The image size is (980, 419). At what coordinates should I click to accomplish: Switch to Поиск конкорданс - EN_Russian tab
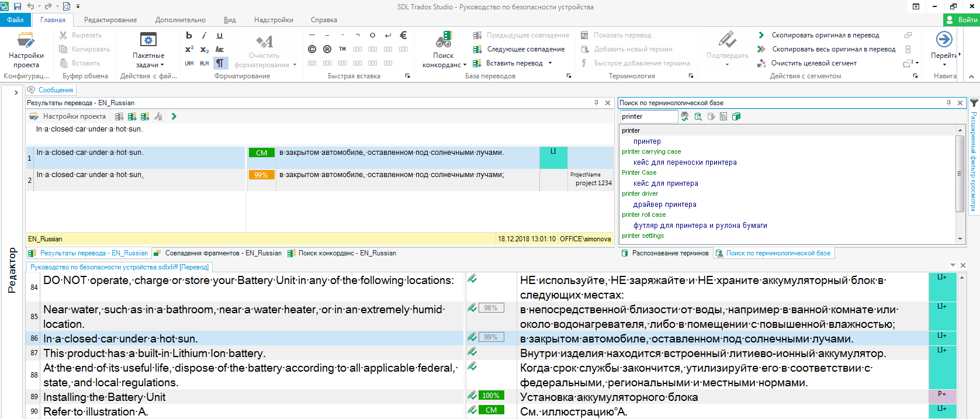click(342, 253)
